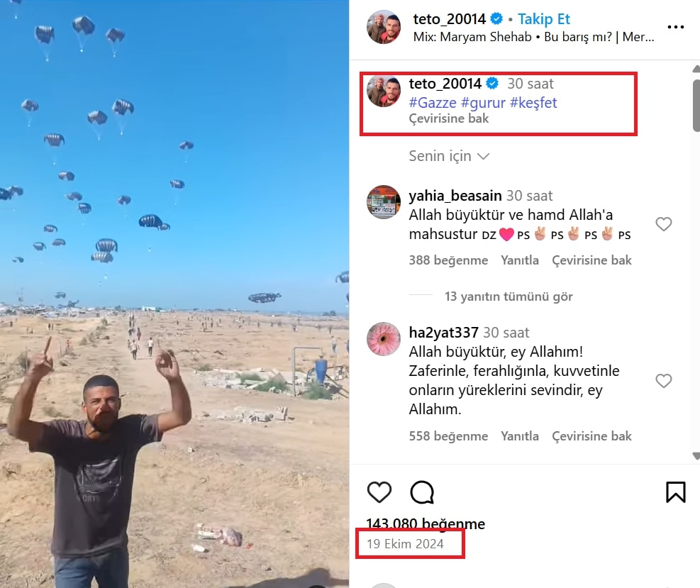Open comment bubble icon below post

click(422, 492)
